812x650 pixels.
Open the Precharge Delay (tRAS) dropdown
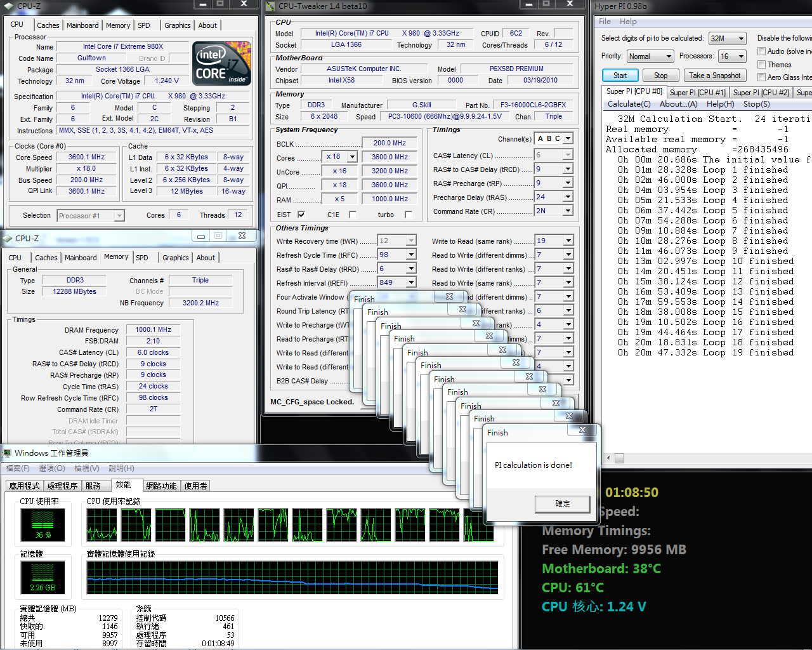(x=568, y=197)
